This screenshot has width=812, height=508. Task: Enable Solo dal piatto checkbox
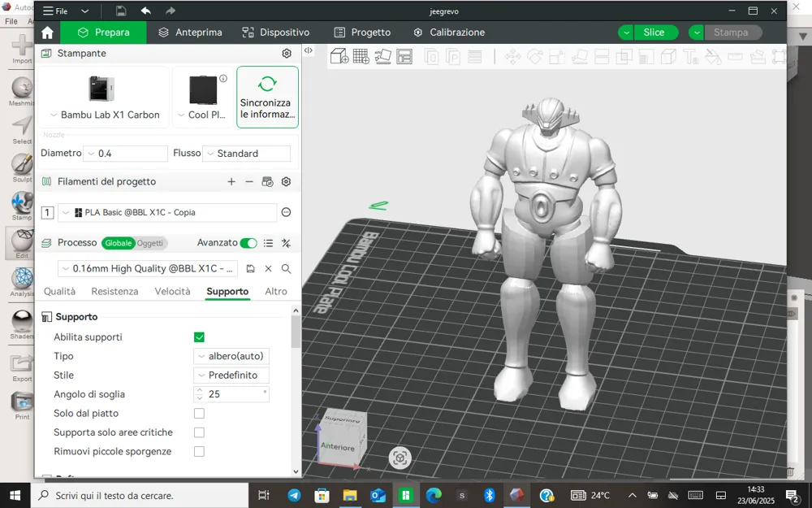(200, 414)
